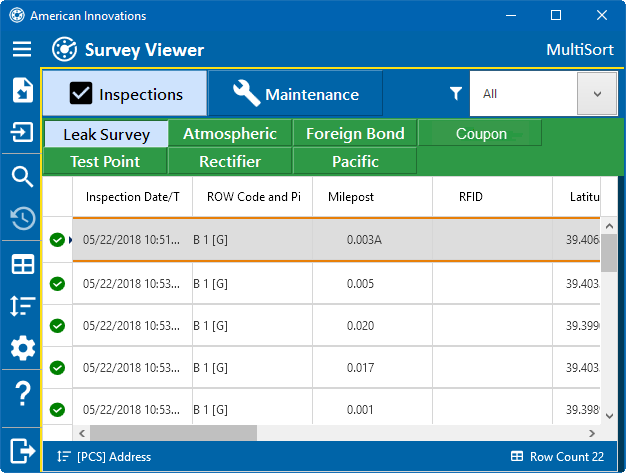626x473 pixels.
Task: Click milepost cell 0.003A
Action: click(372, 240)
